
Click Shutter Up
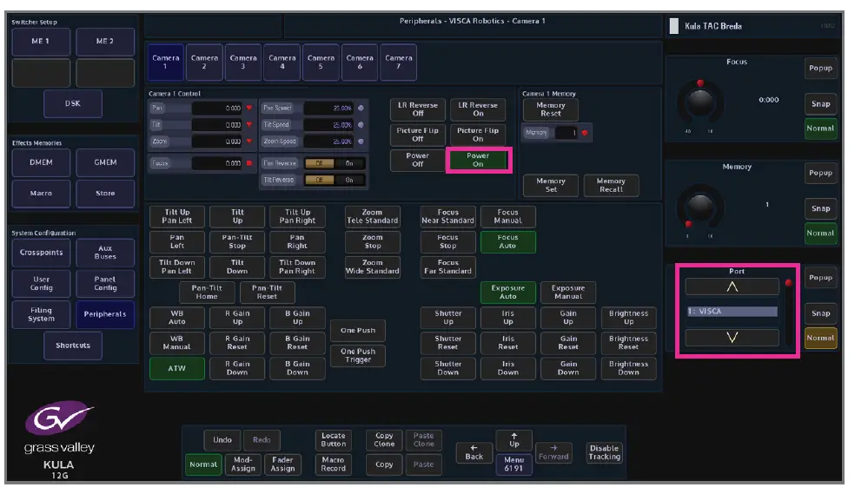coord(447,318)
